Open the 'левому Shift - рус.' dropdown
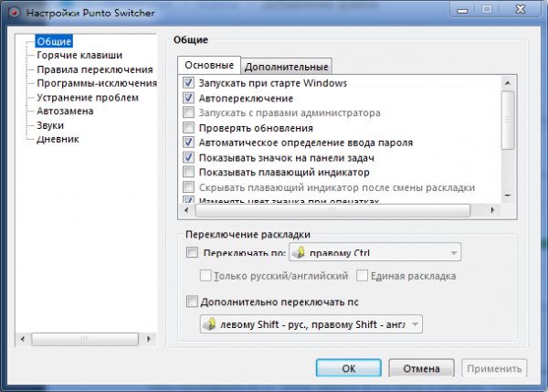This screenshot has width=548, height=392. (x=311, y=324)
